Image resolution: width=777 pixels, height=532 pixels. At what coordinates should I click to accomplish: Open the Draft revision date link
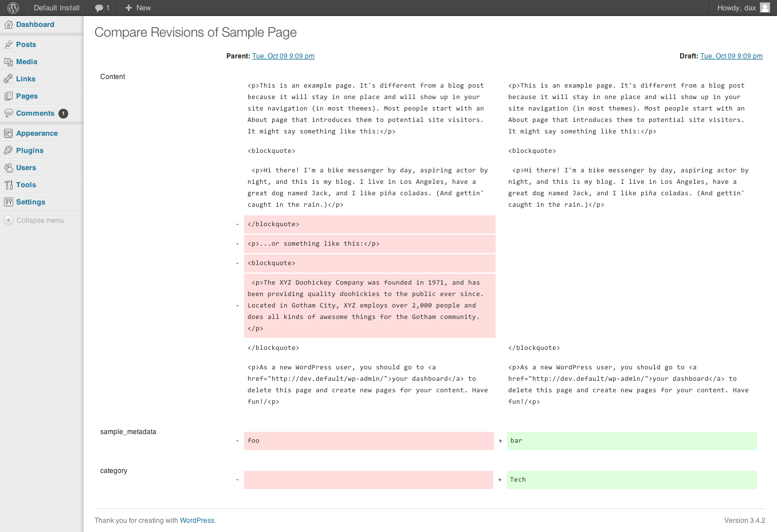click(731, 56)
